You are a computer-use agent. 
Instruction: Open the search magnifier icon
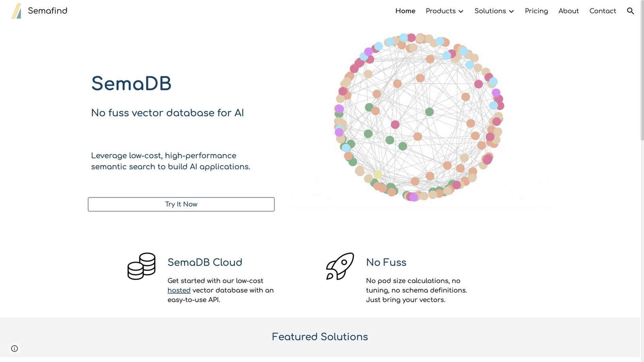pyautogui.click(x=630, y=11)
